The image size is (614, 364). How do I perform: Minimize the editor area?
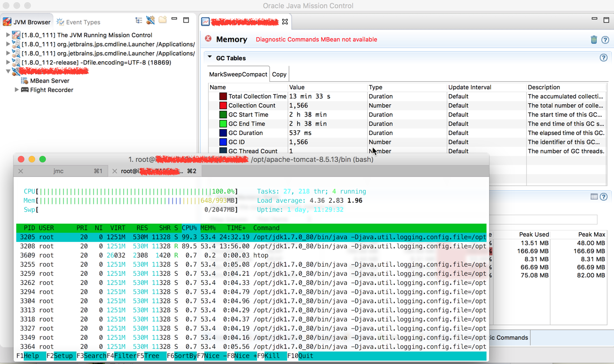click(x=595, y=19)
